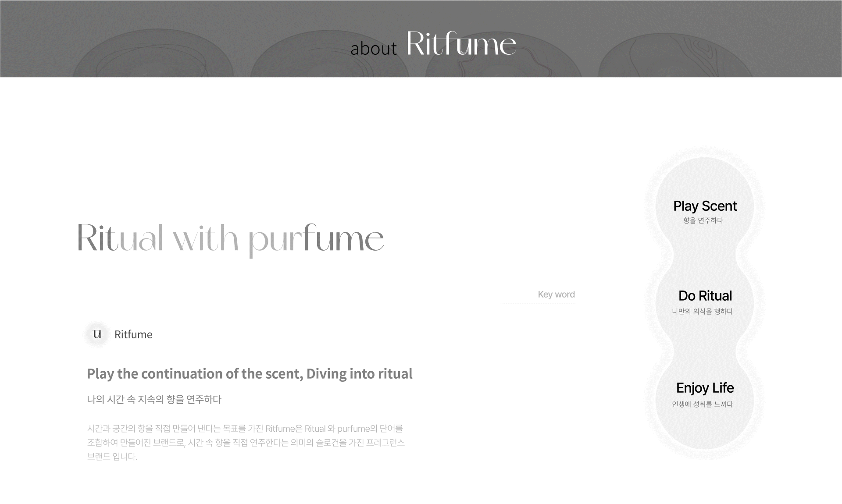This screenshot has width=842, height=504.
Task: Click the round 'u' Ritfume logo icon
Action: [97, 334]
